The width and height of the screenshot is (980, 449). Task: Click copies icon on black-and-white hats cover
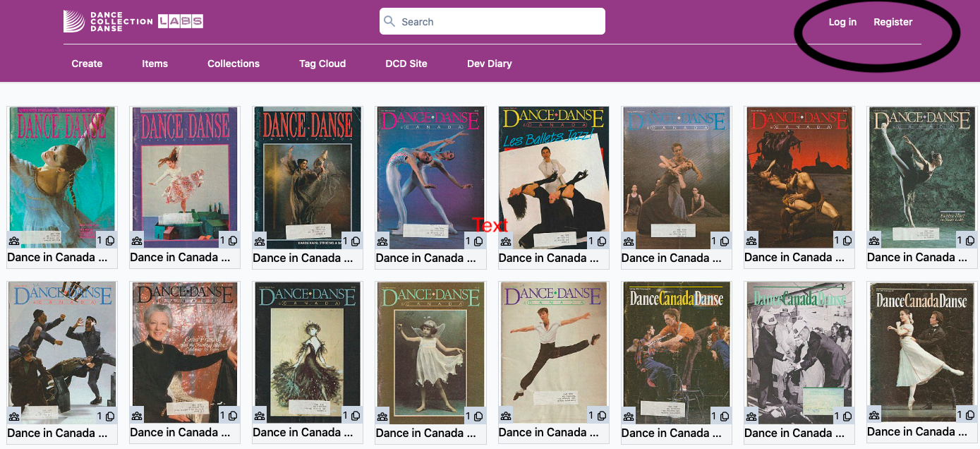tap(846, 417)
